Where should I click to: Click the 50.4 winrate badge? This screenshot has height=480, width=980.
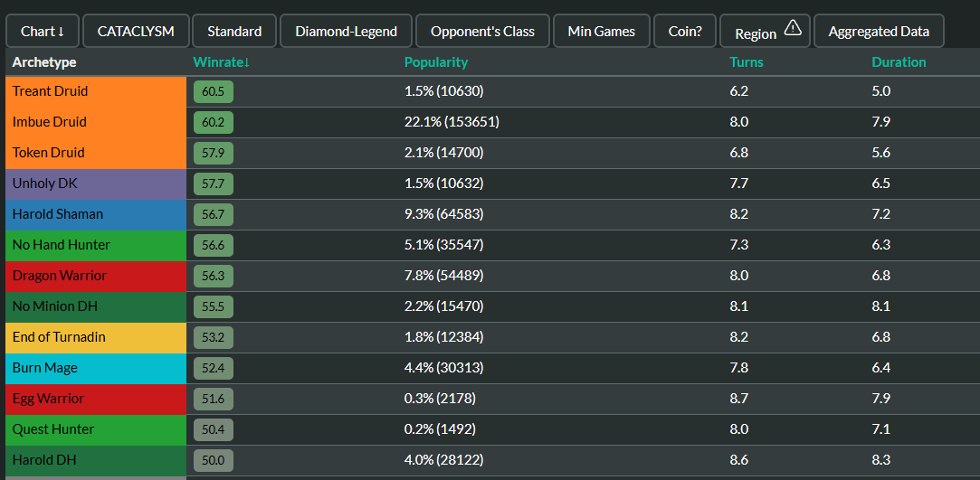[x=214, y=430]
